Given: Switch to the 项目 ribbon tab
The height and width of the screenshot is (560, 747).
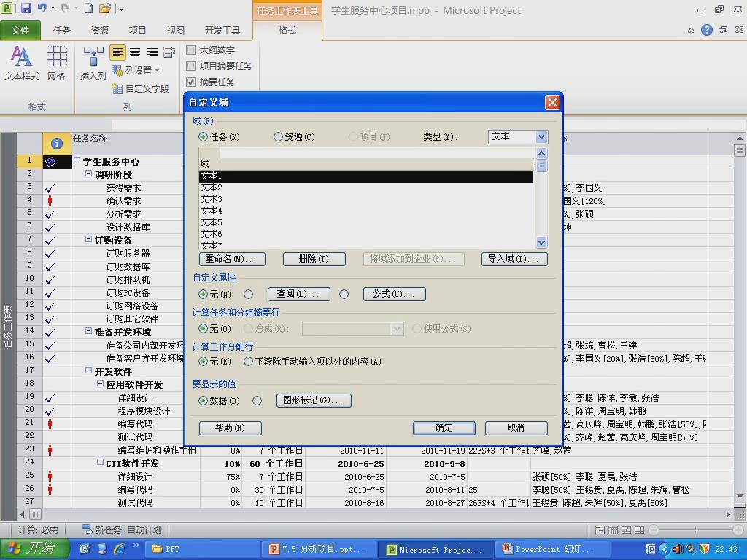Looking at the screenshot, I should click(137, 31).
